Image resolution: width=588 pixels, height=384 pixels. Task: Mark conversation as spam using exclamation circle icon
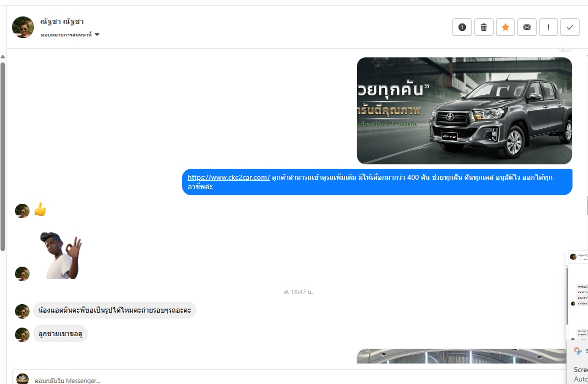pyautogui.click(x=462, y=27)
